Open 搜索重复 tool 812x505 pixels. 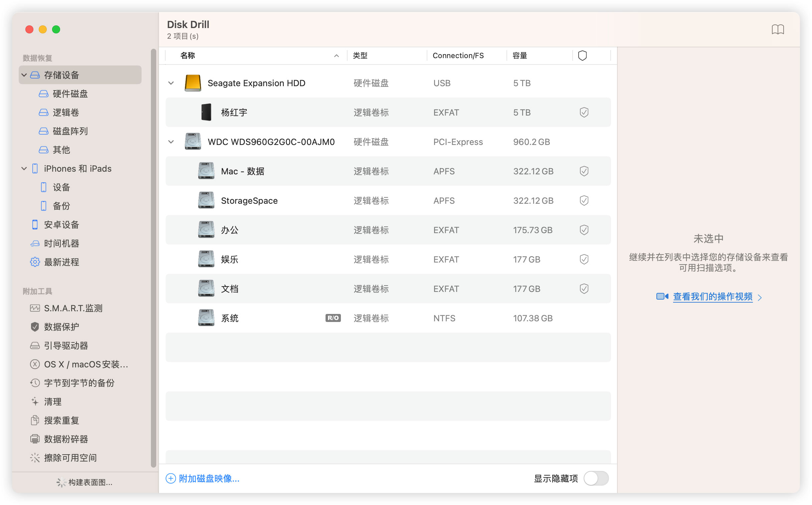click(x=55, y=420)
